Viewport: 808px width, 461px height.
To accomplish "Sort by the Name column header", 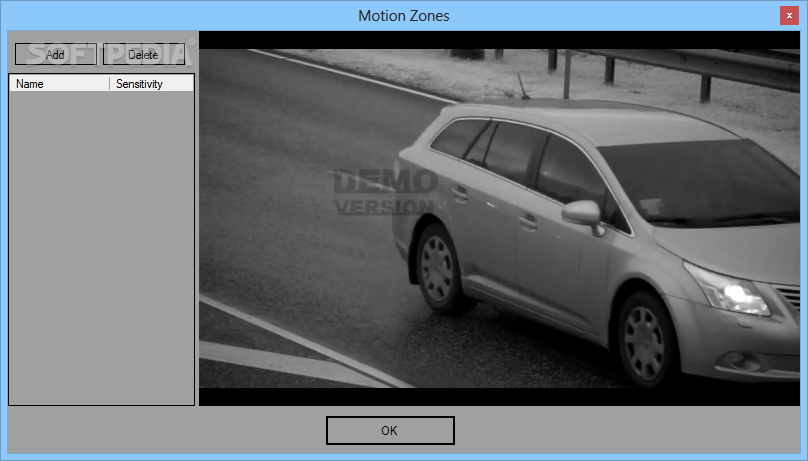I will 59,83.
